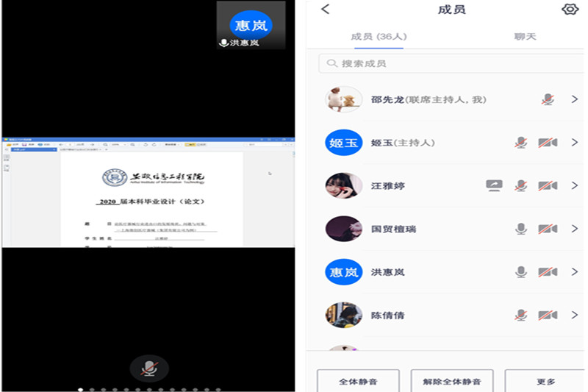Click 国贸檀瑞's profile picture
The image size is (588, 392).
click(343, 229)
